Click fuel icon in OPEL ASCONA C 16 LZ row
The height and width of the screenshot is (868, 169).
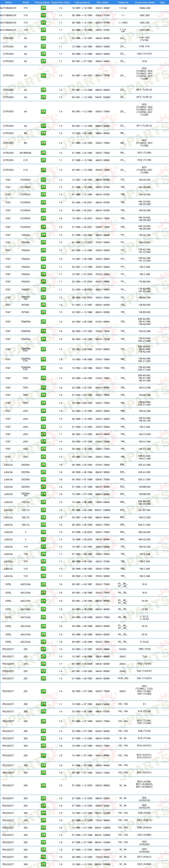point(43,618)
